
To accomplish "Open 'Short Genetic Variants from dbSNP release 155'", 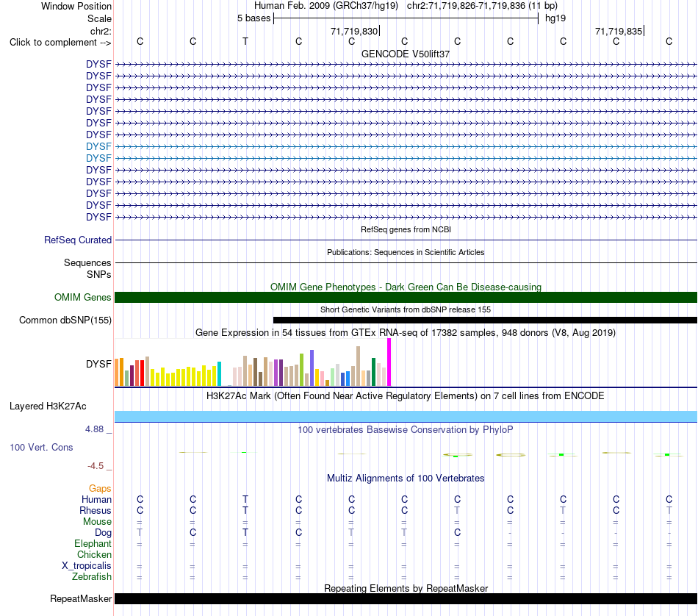I will click(406, 309).
